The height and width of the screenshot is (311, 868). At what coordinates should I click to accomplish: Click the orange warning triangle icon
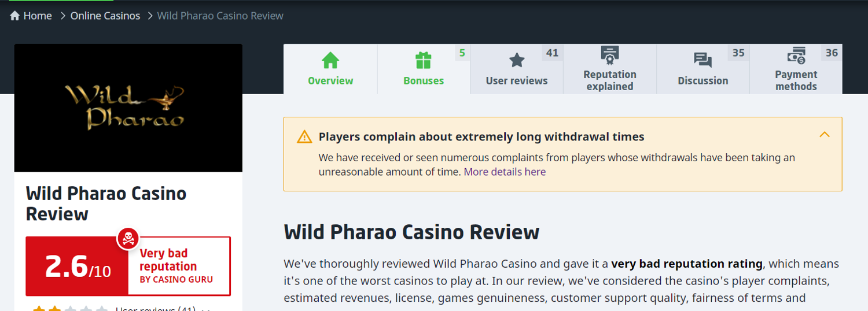304,137
